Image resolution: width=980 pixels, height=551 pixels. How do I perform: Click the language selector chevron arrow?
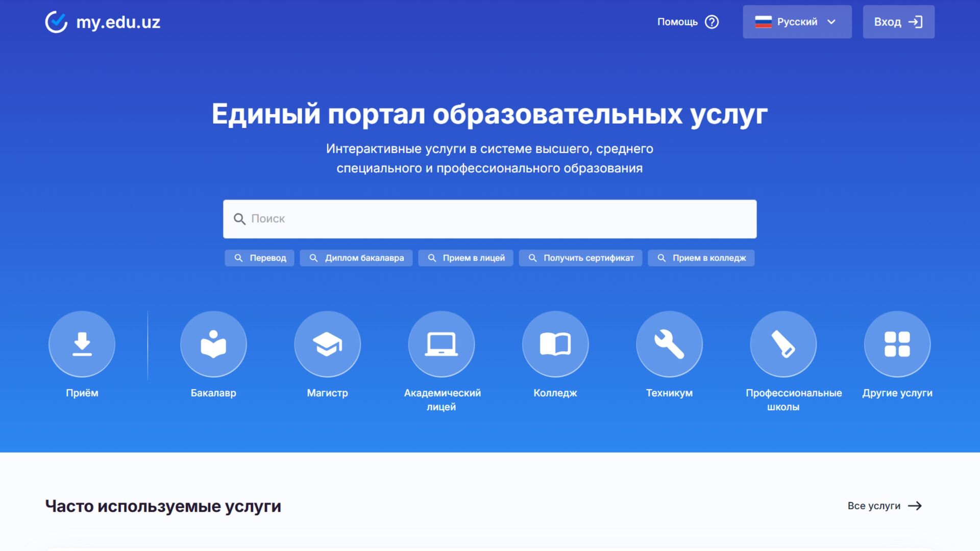831,22
